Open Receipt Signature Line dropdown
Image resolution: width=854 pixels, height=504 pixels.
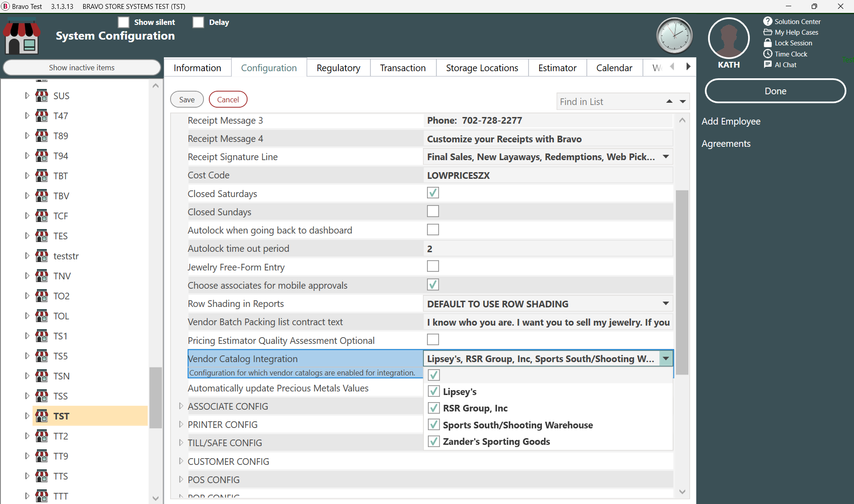click(666, 157)
